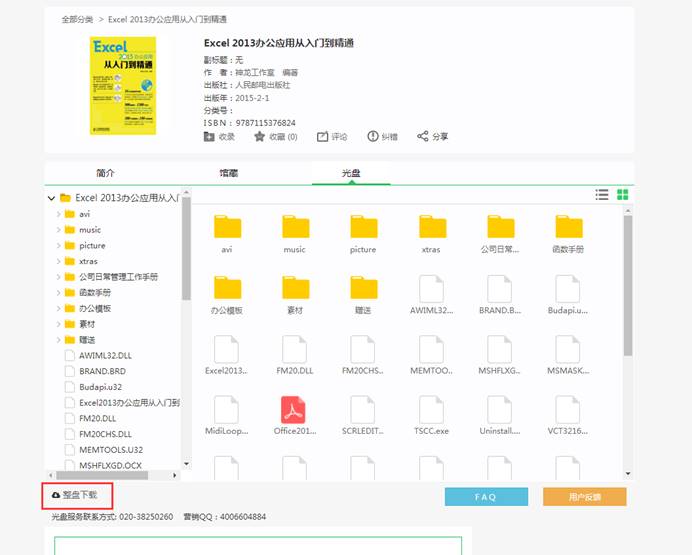Click the tree panel vertical scrollbar
This screenshot has width=692, height=555.
[x=186, y=249]
